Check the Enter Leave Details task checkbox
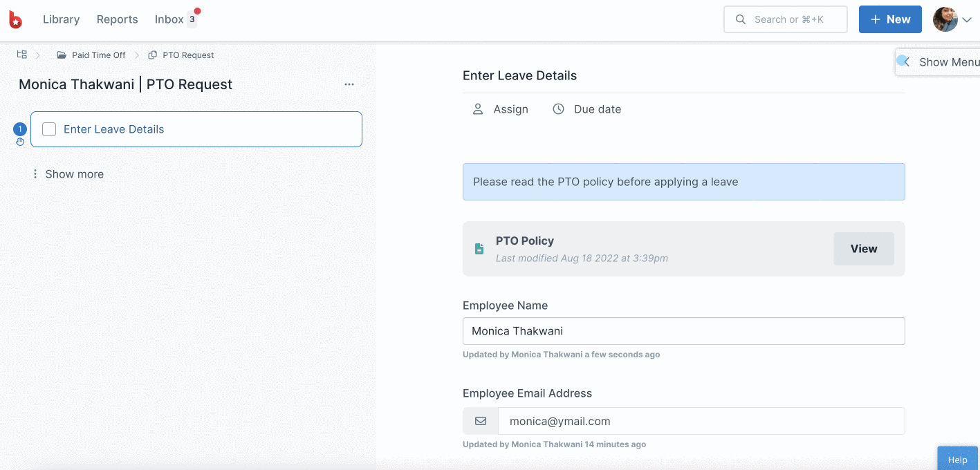This screenshot has height=470, width=980. 49,129
